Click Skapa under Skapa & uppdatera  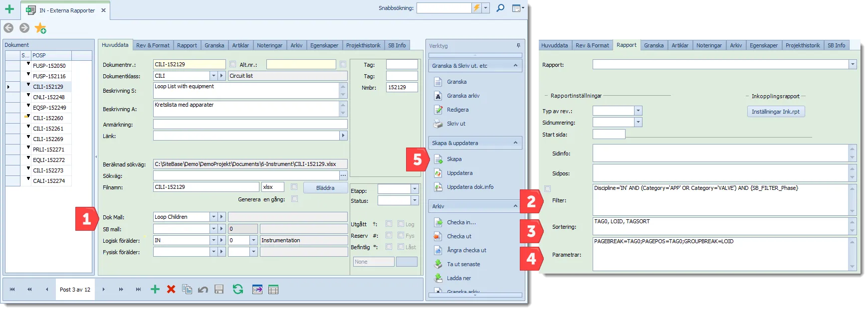[454, 159]
